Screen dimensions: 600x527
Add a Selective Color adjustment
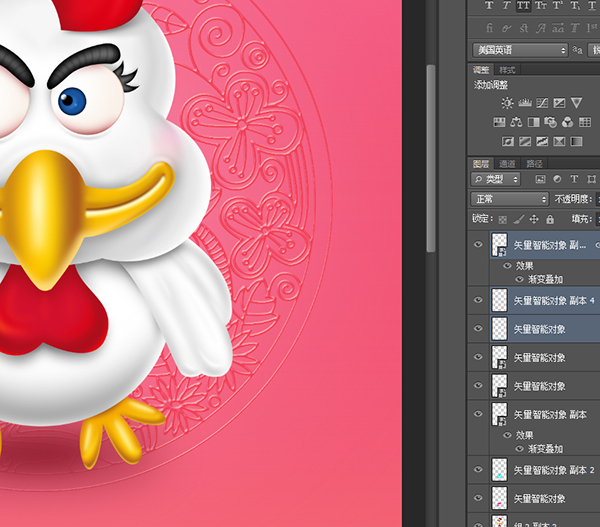click(x=559, y=142)
